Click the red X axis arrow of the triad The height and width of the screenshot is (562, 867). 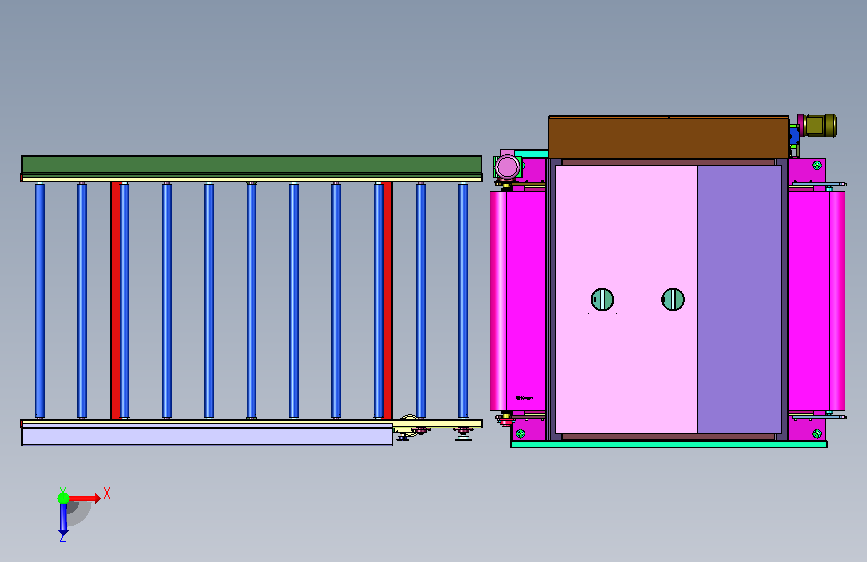point(84,498)
